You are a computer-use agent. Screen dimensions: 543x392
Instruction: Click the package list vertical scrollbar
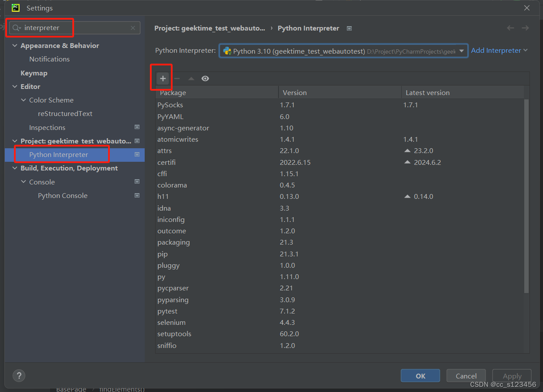coord(526,196)
